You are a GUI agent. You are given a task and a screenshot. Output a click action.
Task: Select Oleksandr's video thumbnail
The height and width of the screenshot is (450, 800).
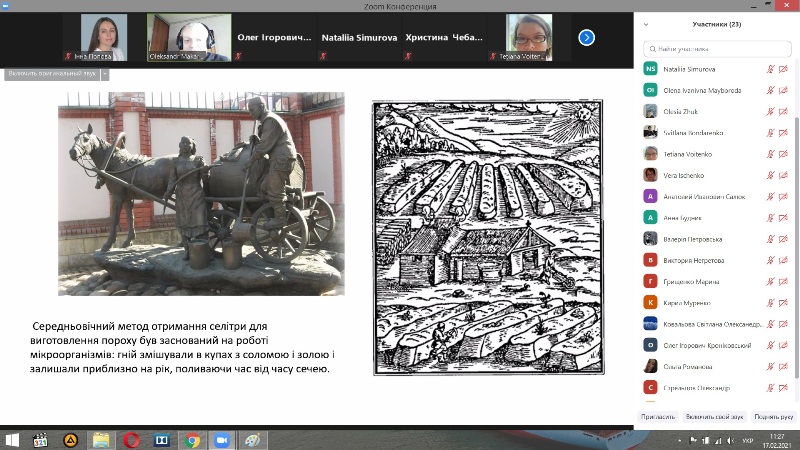pos(182,37)
